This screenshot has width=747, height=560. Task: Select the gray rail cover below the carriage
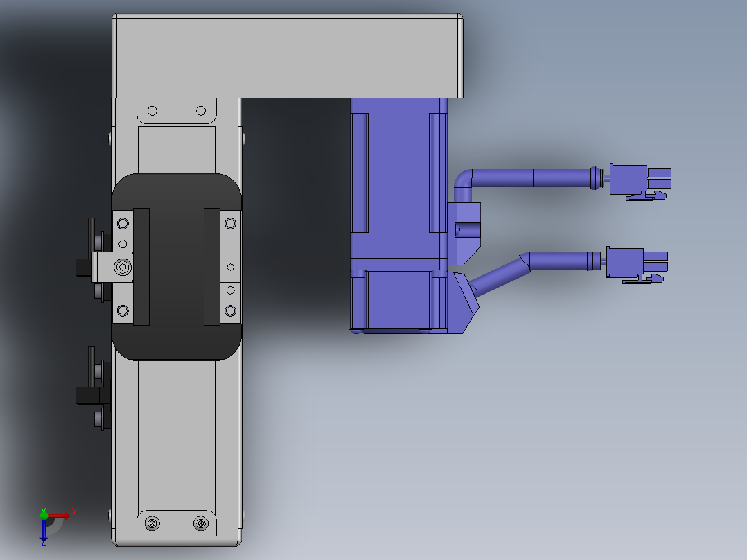click(177, 436)
